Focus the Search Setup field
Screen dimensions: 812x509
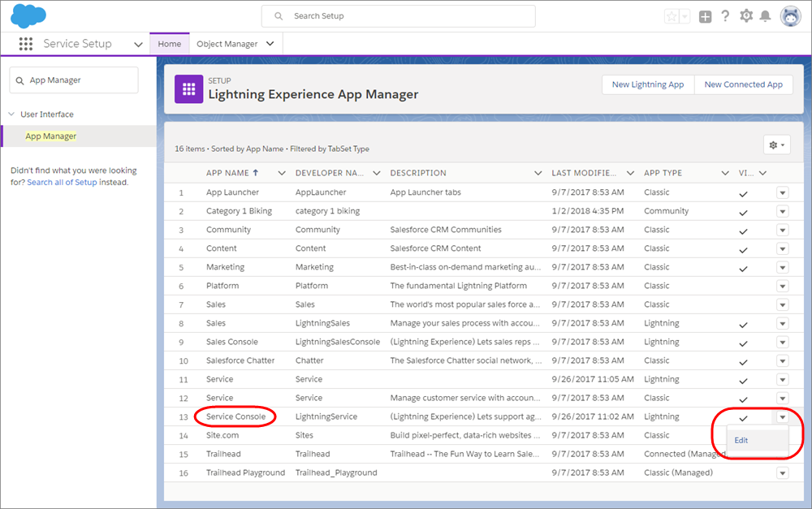coord(398,16)
